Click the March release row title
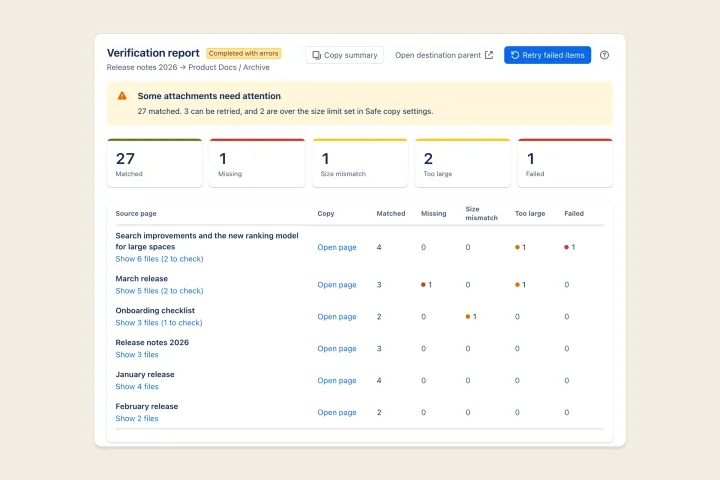Screen dimensions: 720x480 [x=141, y=279]
